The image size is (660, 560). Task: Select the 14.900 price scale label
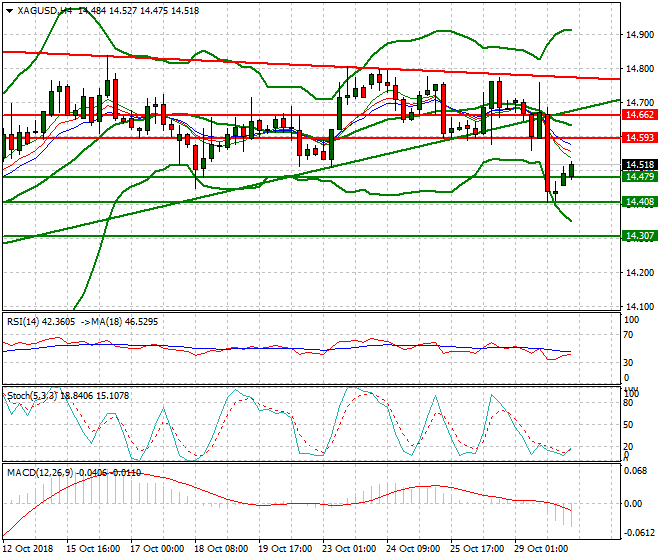point(640,35)
